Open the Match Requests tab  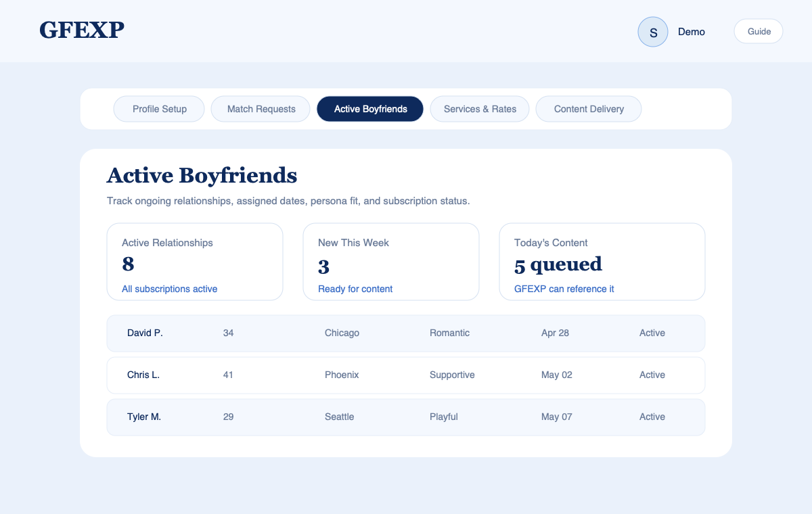point(261,109)
